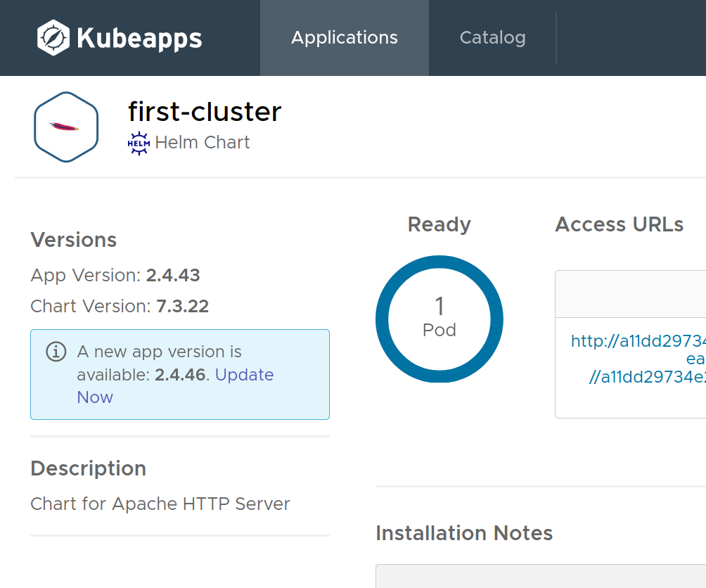Viewport: 706px width, 588px height.
Task: Click the Kubeapps brand name
Action: [x=139, y=38]
